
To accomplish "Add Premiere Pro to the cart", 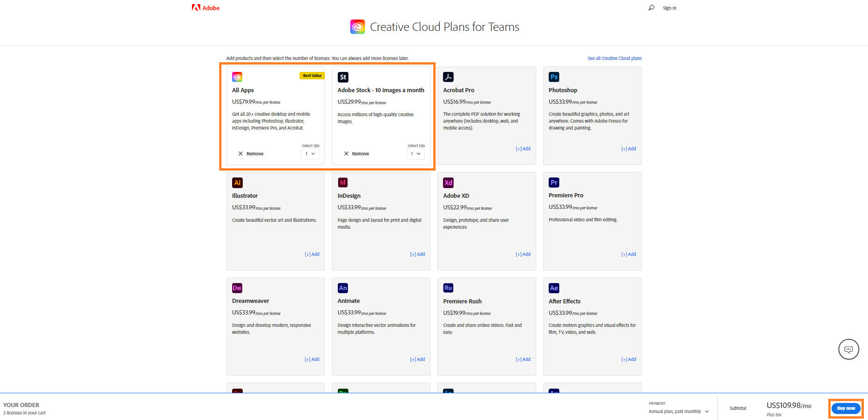I will [x=629, y=254].
